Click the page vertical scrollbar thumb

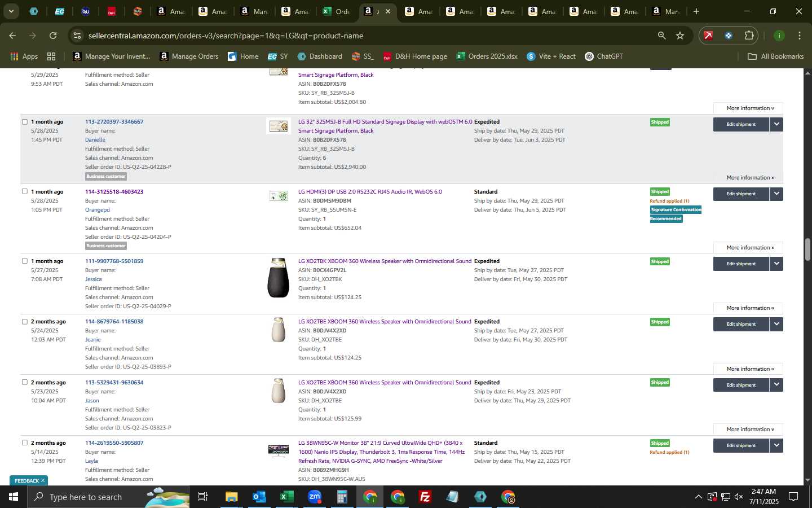pos(807,249)
